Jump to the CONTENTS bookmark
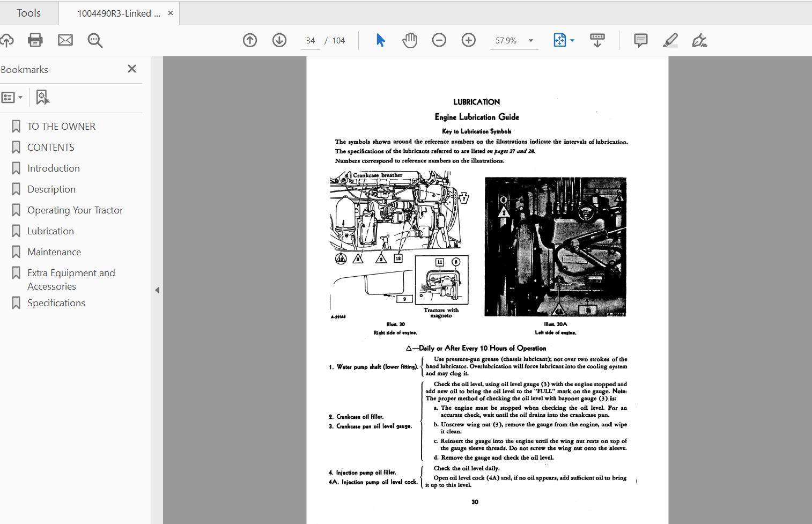The width and height of the screenshot is (812, 524). click(x=51, y=147)
